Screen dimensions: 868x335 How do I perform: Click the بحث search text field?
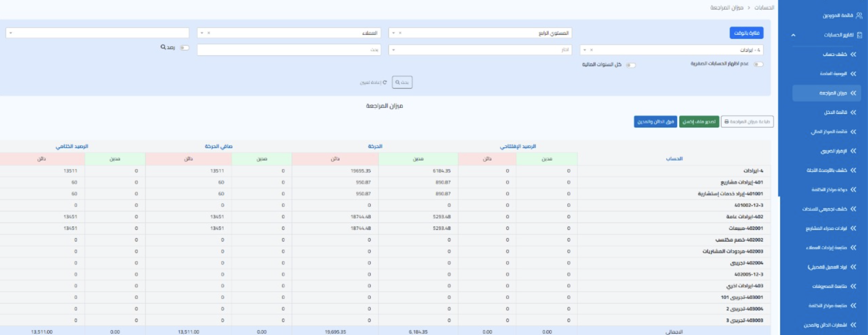(289, 50)
